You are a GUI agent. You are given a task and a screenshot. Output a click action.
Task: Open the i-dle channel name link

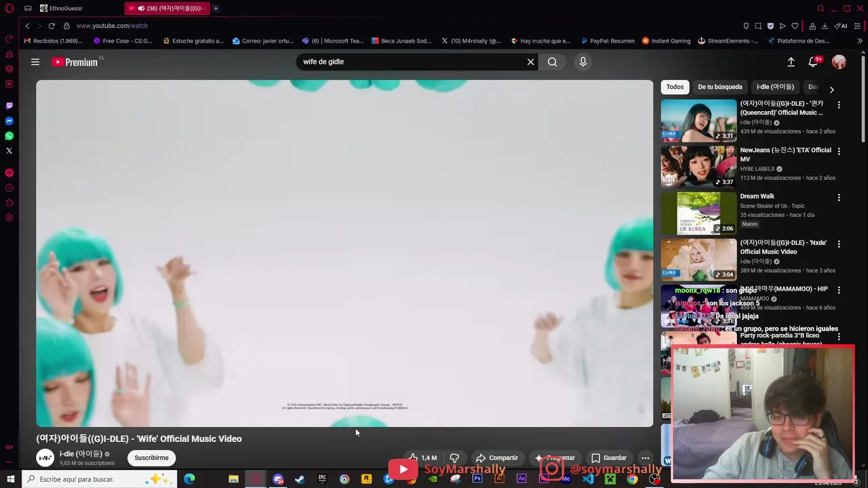(x=81, y=454)
